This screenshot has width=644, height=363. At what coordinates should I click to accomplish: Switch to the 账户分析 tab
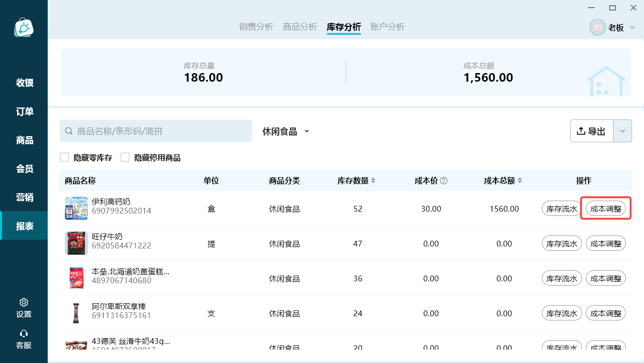(388, 27)
